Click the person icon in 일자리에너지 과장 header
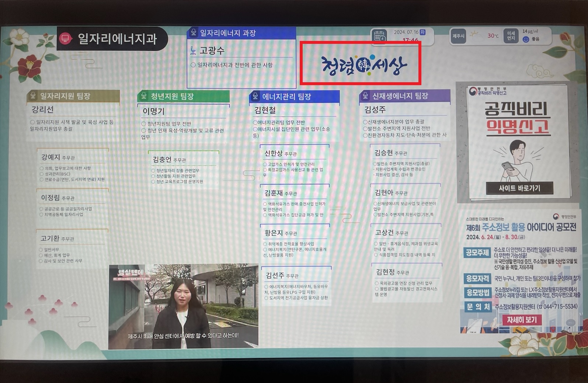This screenshot has width=588, height=383. [193, 33]
